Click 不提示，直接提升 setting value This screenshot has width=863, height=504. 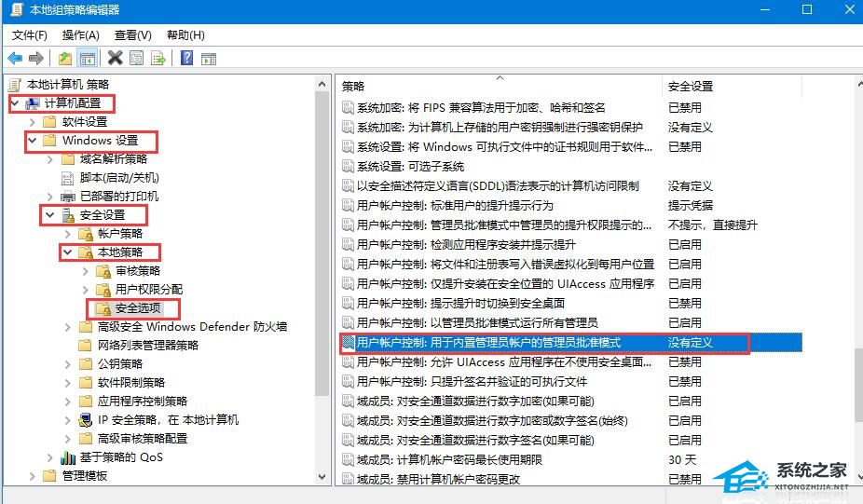(713, 225)
